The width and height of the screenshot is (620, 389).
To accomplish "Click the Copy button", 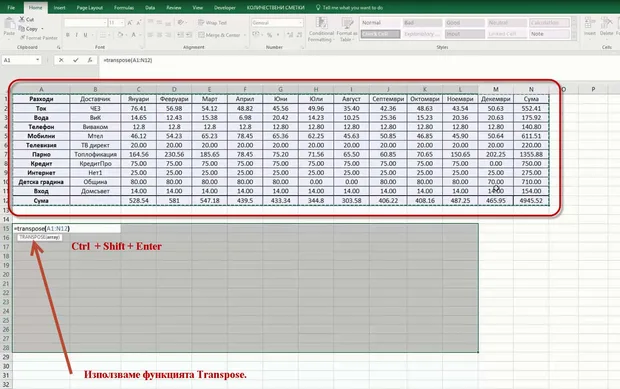I will point(28,29).
